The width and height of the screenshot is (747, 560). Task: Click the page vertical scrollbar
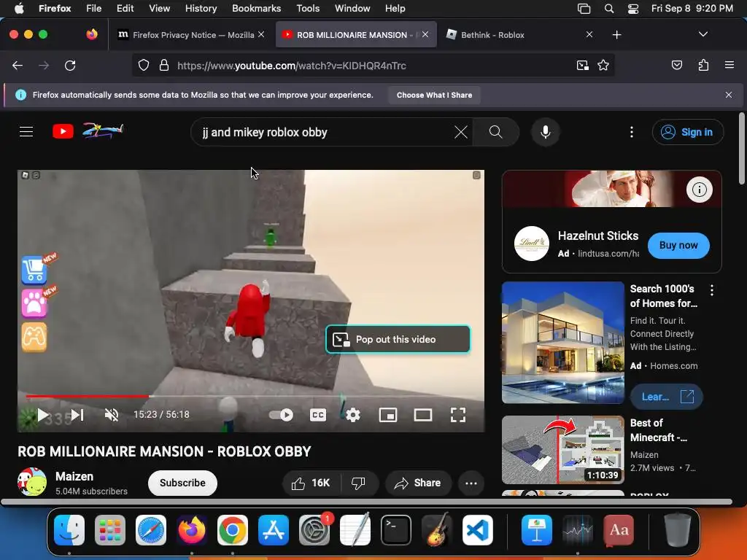pos(741,149)
